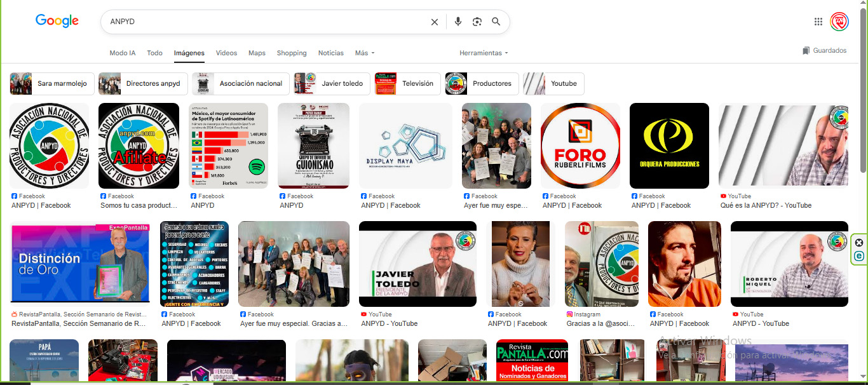Expand the Herramientas tools dropdown
This screenshot has height=385, width=868.
[x=484, y=53]
